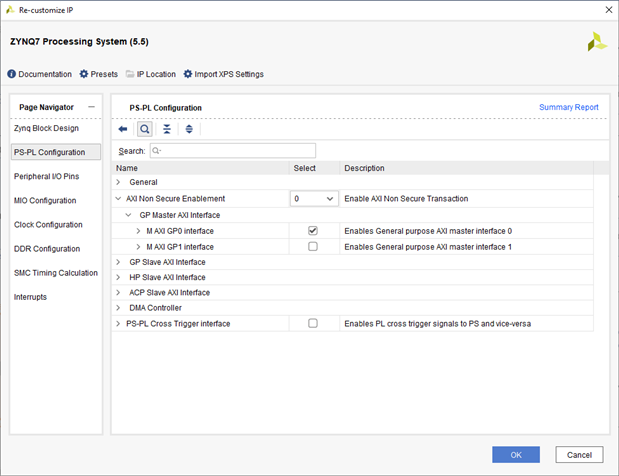The width and height of the screenshot is (619, 476).
Task: Click the Description column header
Action: 467,168
